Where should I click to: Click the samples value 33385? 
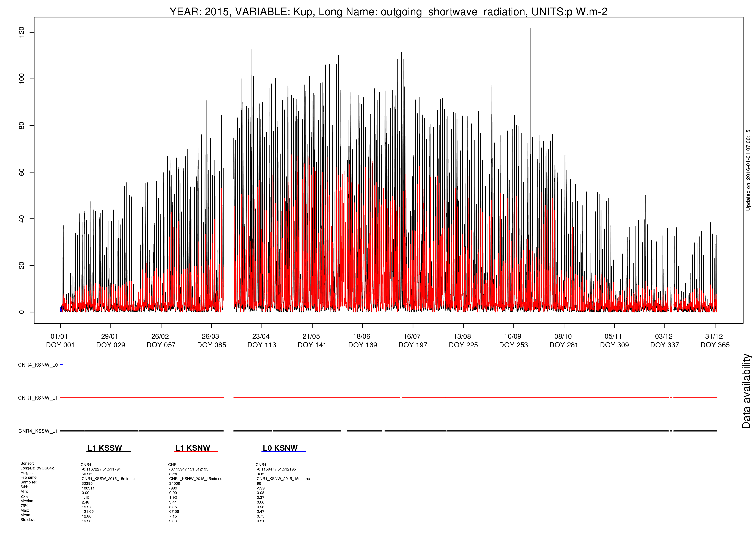pos(87,484)
